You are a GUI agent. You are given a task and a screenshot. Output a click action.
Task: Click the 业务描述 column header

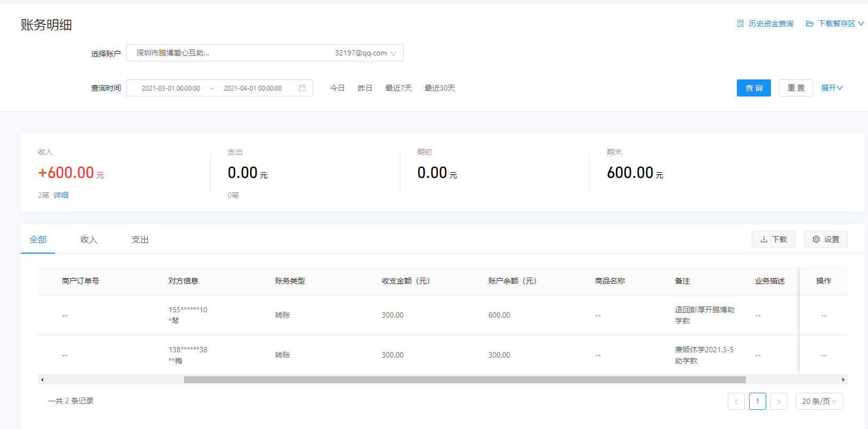770,281
